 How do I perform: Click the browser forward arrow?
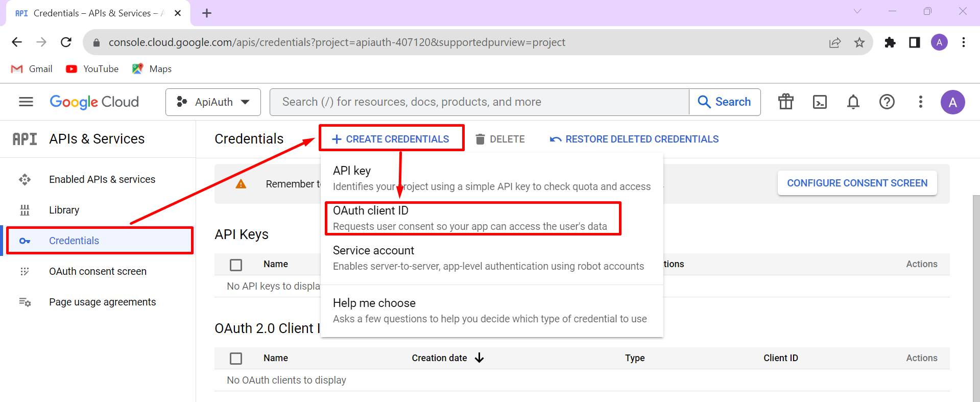[41, 42]
